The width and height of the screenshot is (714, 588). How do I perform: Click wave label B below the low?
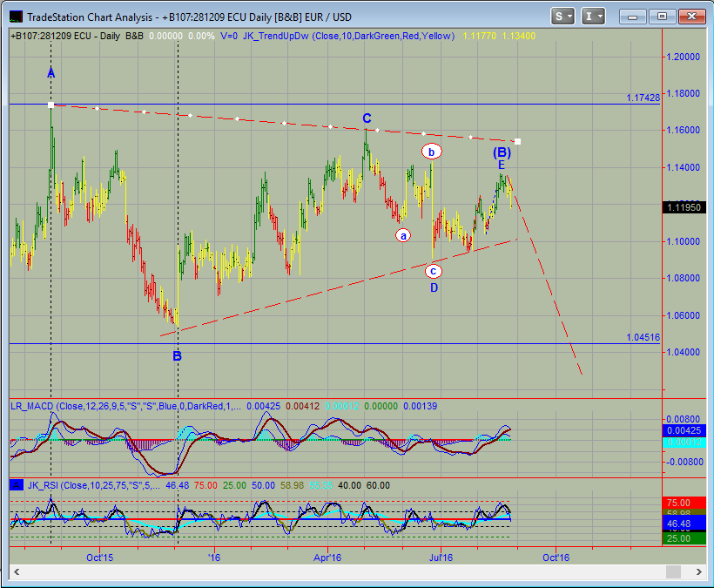(x=177, y=356)
